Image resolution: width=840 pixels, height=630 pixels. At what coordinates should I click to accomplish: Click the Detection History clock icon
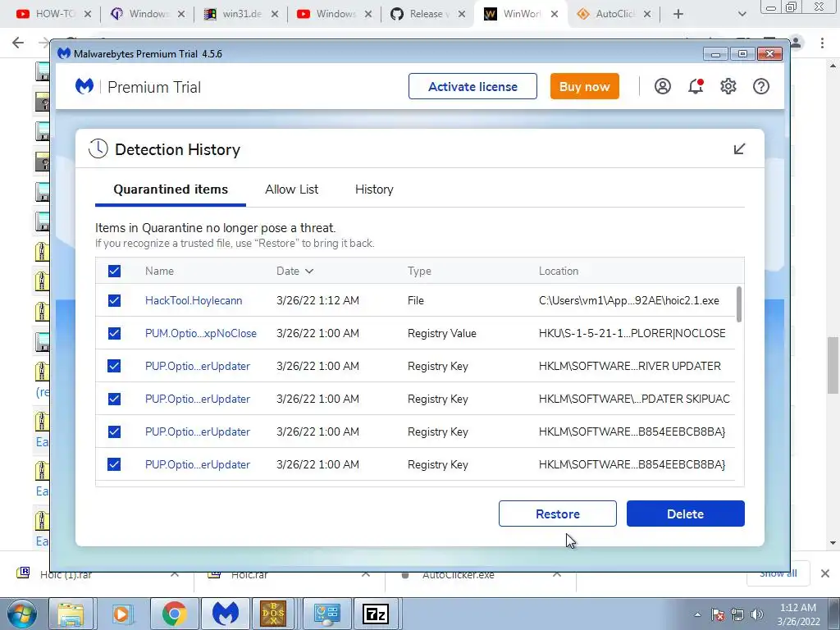(x=98, y=149)
